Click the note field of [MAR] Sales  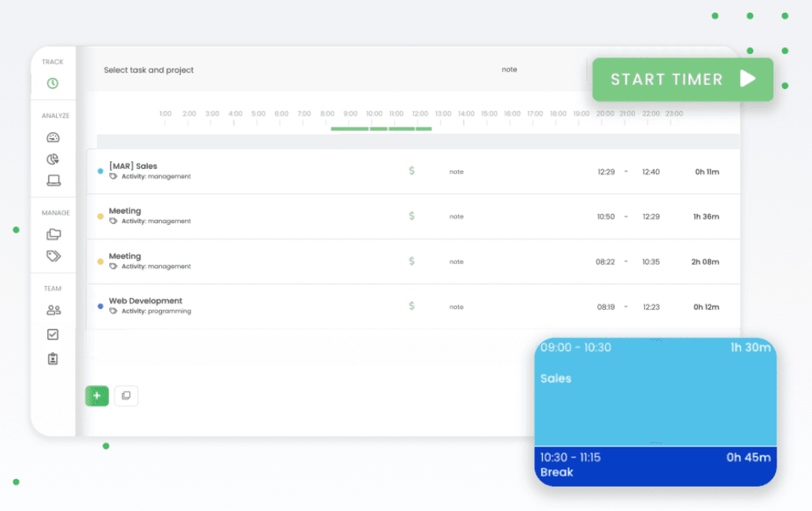click(x=456, y=171)
